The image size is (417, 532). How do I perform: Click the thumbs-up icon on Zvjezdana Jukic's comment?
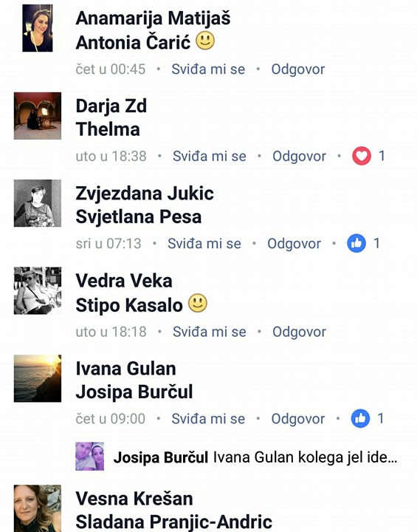356,243
